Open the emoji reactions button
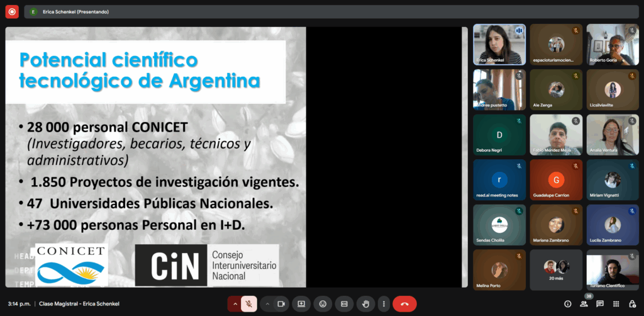The height and width of the screenshot is (316, 644). 323,304
